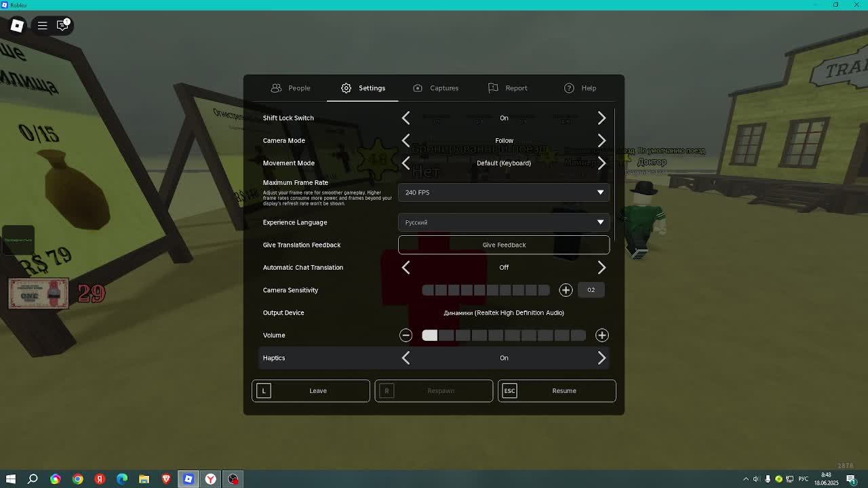Viewport: 868px width, 488px height.
Task: Switch Haptics with right arrow
Action: pyautogui.click(x=601, y=358)
